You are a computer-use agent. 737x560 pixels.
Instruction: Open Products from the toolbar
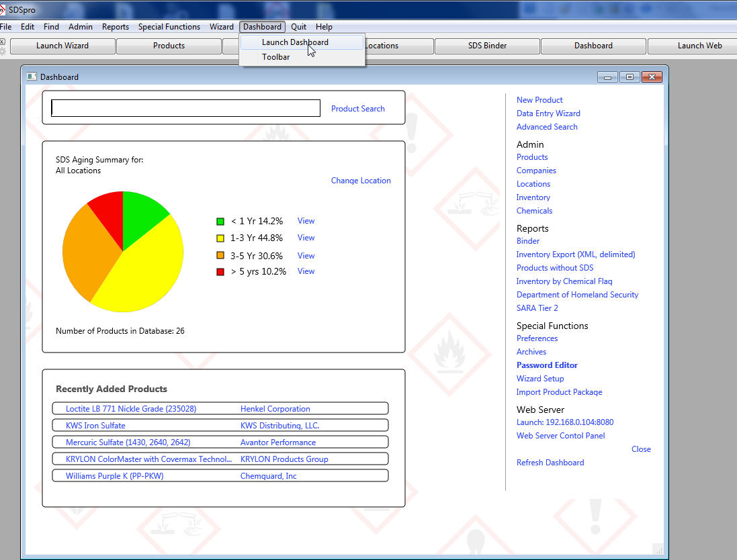point(169,46)
